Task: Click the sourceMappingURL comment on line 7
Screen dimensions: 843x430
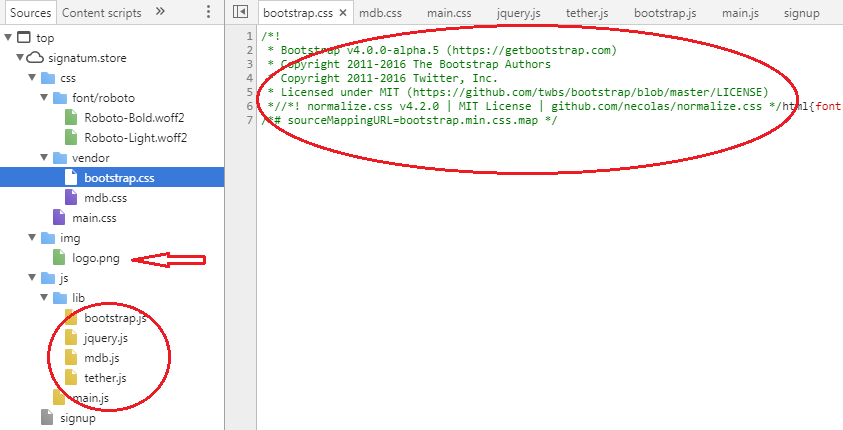Action: click(x=409, y=120)
